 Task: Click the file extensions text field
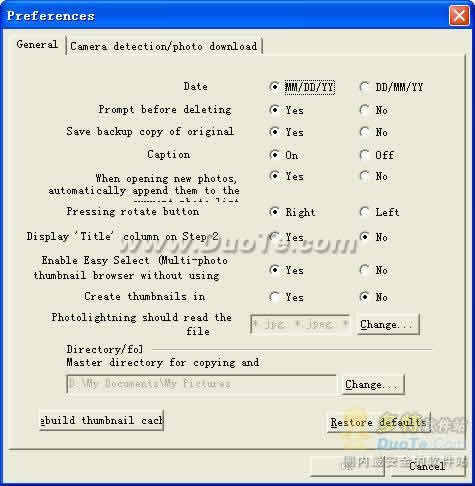[x=300, y=324]
